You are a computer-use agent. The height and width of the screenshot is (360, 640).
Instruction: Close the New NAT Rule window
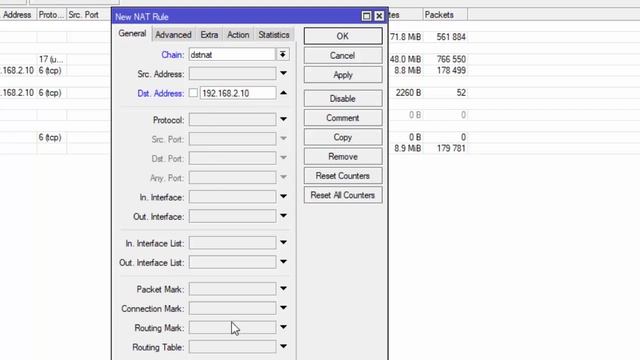tap(379, 16)
